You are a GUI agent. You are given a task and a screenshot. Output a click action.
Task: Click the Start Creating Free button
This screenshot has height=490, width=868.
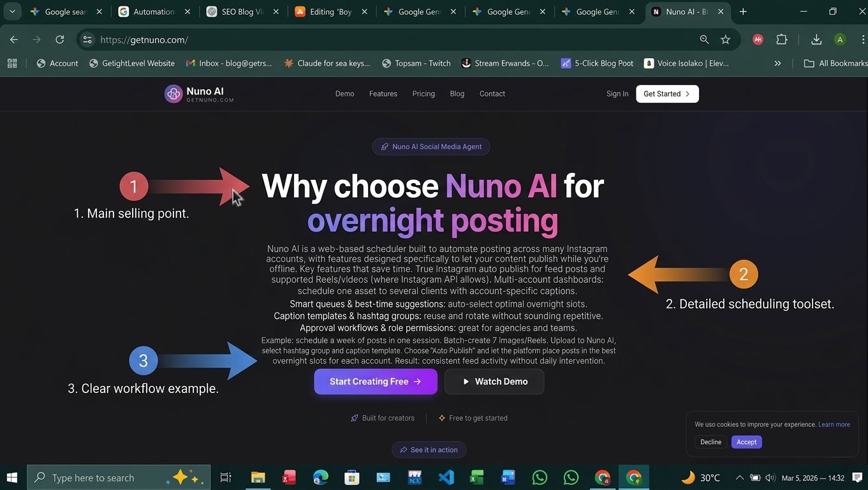[x=376, y=382]
